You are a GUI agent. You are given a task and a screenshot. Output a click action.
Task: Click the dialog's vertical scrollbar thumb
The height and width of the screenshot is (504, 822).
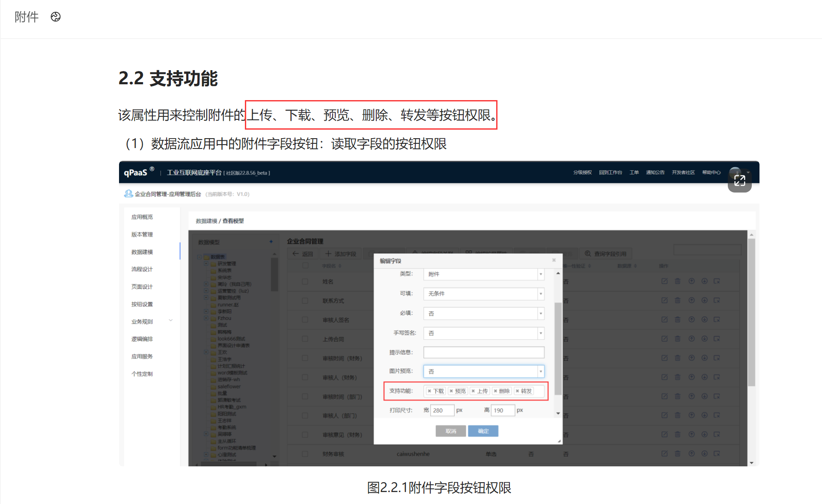pos(558,349)
